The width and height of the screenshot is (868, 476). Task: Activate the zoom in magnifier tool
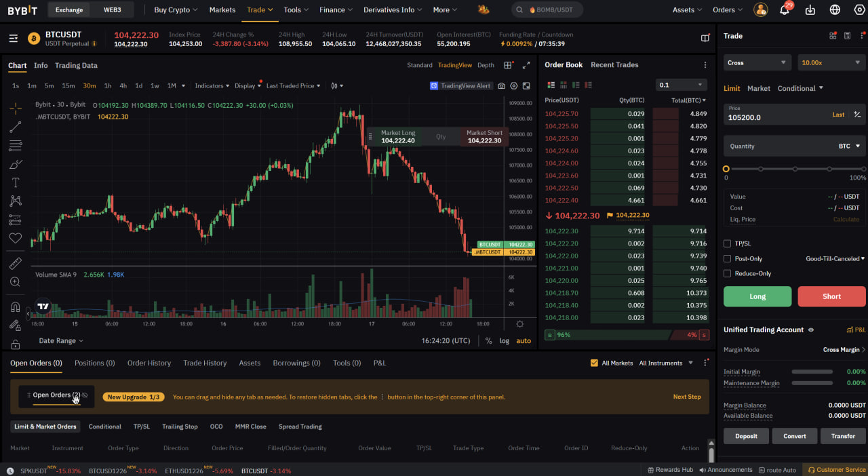(15, 281)
